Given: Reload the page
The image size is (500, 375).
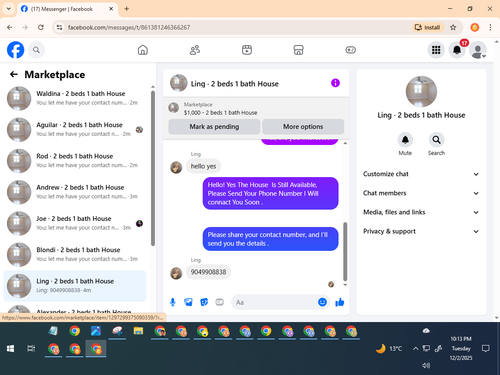Looking at the screenshot, I should point(41,27).
